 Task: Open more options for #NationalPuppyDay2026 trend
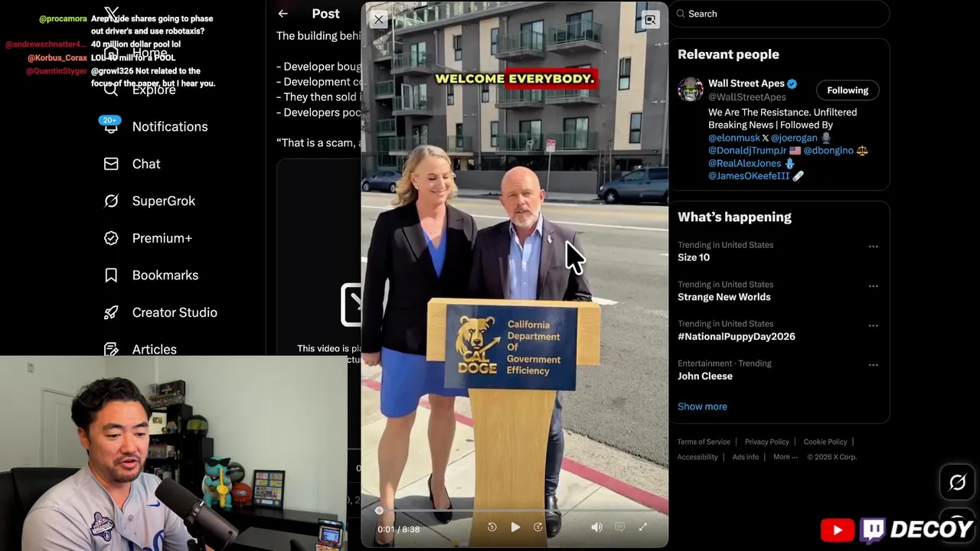coord(873,325)
